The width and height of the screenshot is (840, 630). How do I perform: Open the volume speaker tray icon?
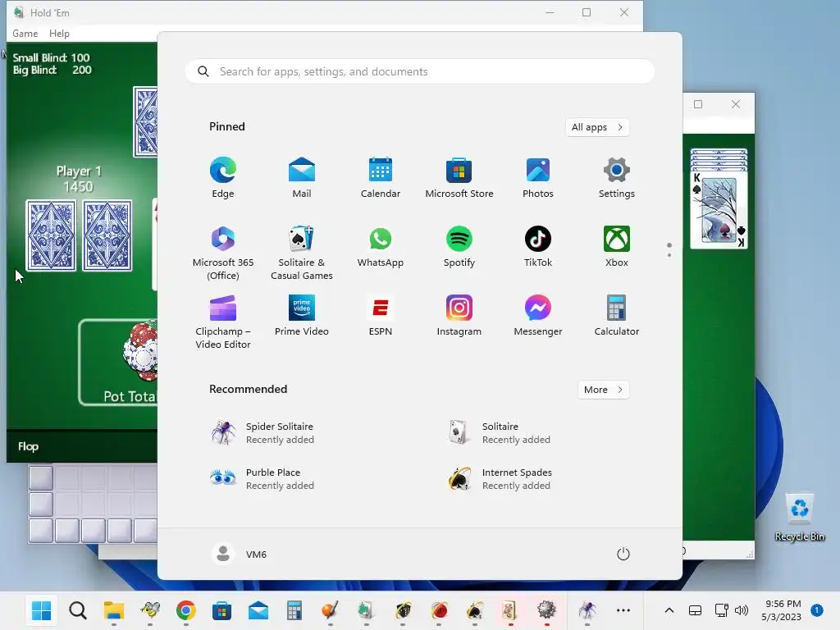click(742, 610)
